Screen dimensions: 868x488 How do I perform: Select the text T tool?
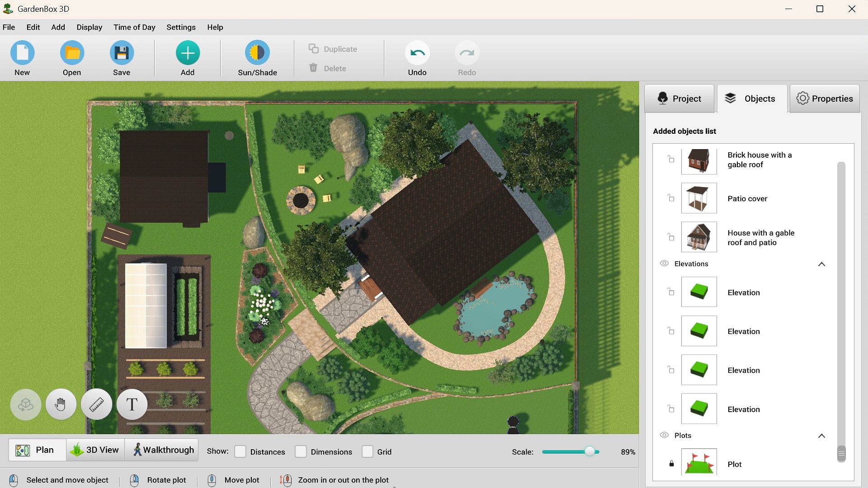pos(132,404)
